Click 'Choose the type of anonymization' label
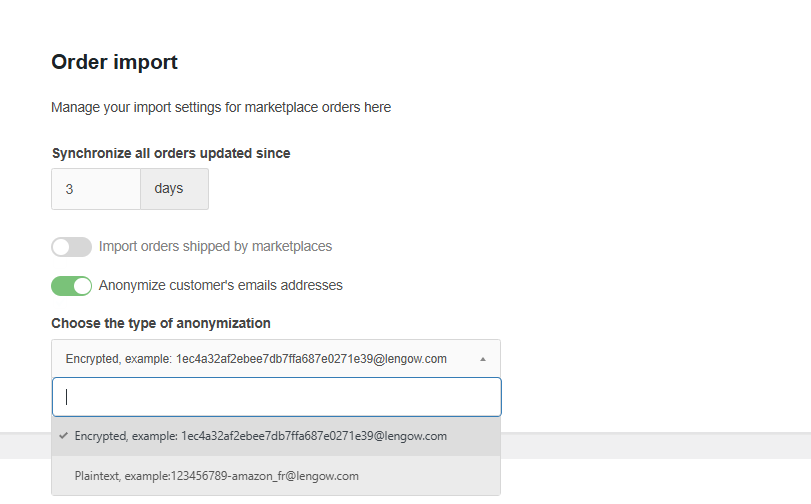This screenshot has height=504, width=811. [161, 323]
